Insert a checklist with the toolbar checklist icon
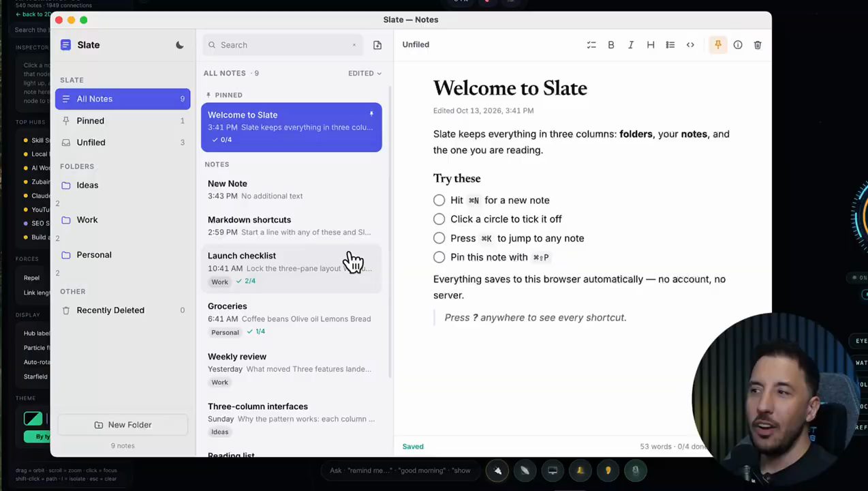This screenshot has height=491, width=868. 591,45
